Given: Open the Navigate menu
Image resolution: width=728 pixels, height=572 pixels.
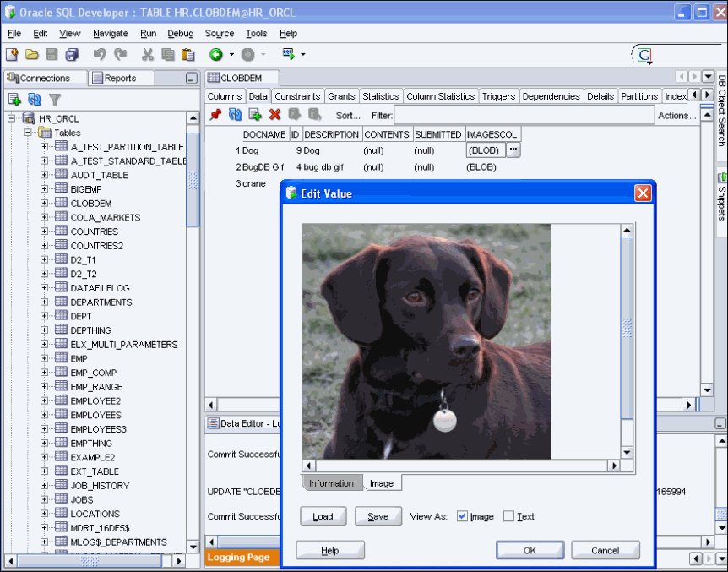Looking at the screenshot, I should [x=111, y=33].
